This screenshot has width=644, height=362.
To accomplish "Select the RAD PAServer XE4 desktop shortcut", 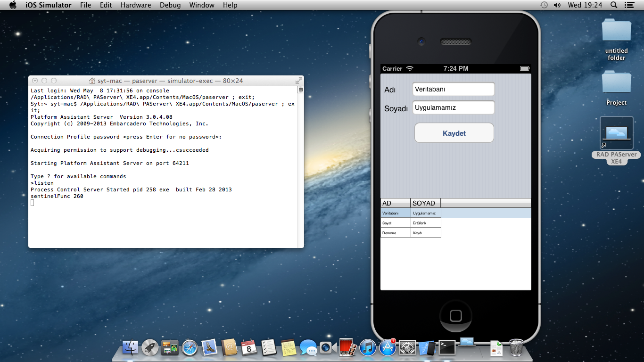I will (617, 141).
